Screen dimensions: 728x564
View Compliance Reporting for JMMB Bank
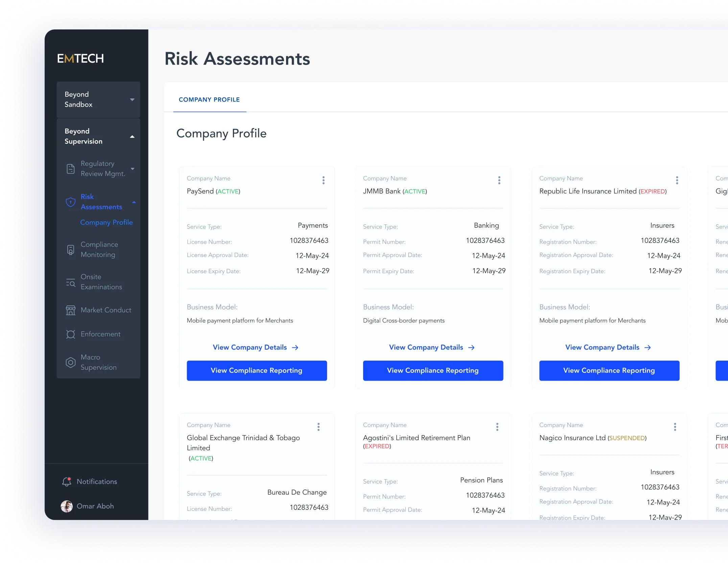[433, 370]
